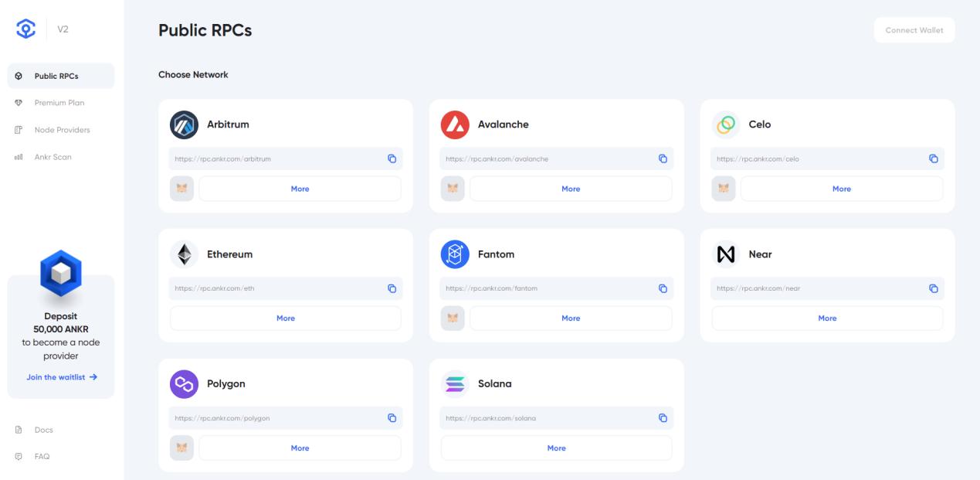Click the Connect Wallet button
The height and width of the screenshot is (480, 980).
tap(914, 30)
